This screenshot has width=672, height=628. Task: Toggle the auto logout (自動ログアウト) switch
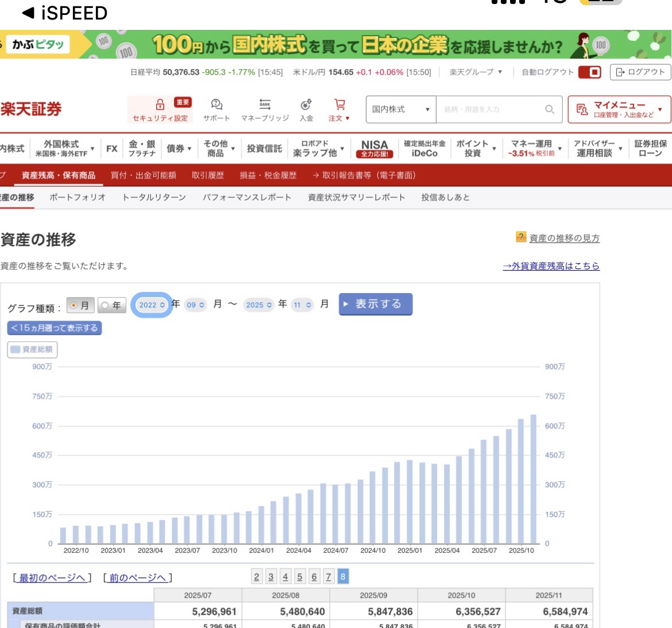tap(589, 72)
